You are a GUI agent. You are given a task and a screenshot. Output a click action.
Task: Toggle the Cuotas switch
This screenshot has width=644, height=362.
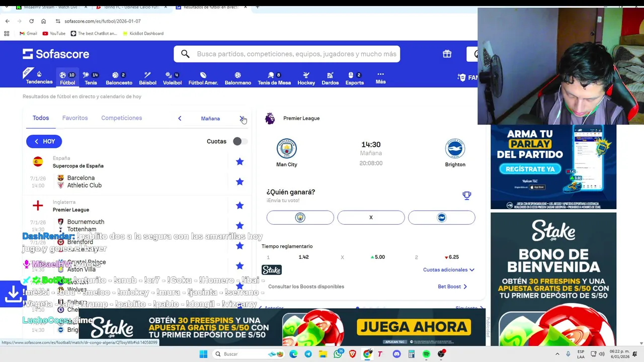point(240,141)
